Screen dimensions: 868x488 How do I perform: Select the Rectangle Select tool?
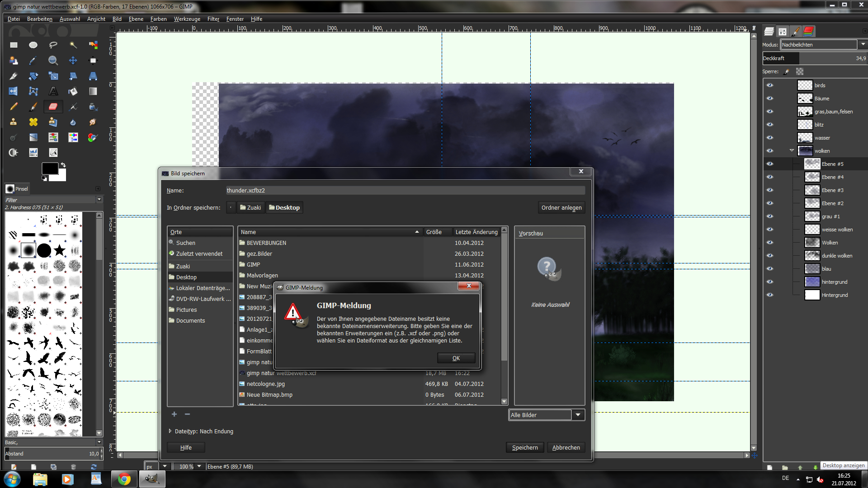click(14, 45)
